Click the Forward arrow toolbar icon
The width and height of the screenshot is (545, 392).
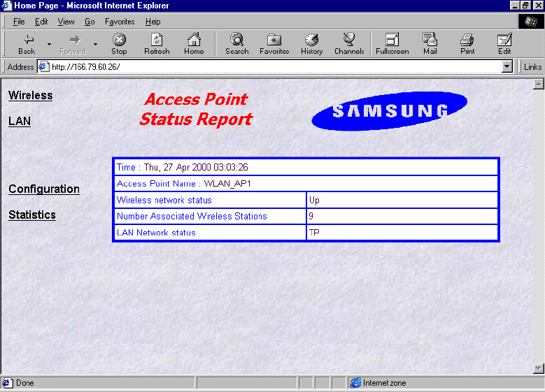[x=74, y=40]
